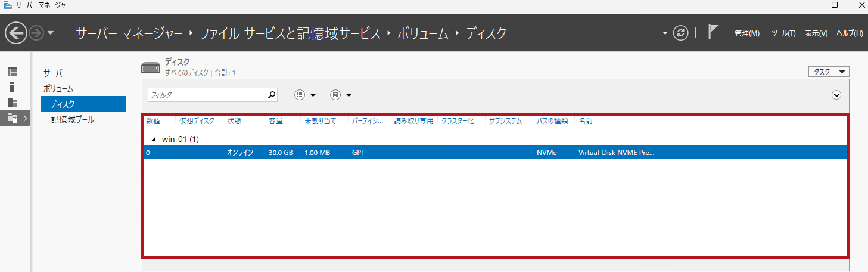The image size is (868, 272).
Task: Open the ツール(T) menu
Action: (783, 33)
